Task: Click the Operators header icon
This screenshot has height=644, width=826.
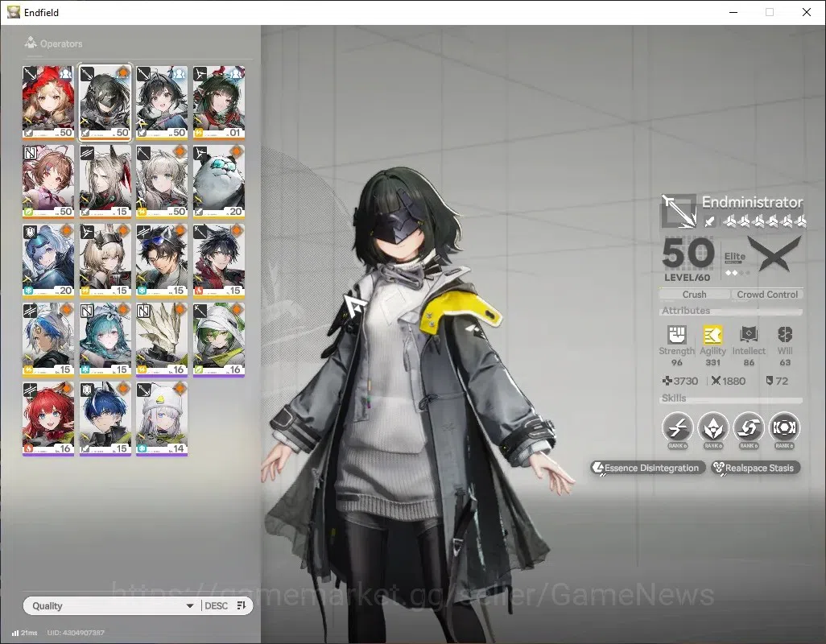Action: (x=31, y=43)
